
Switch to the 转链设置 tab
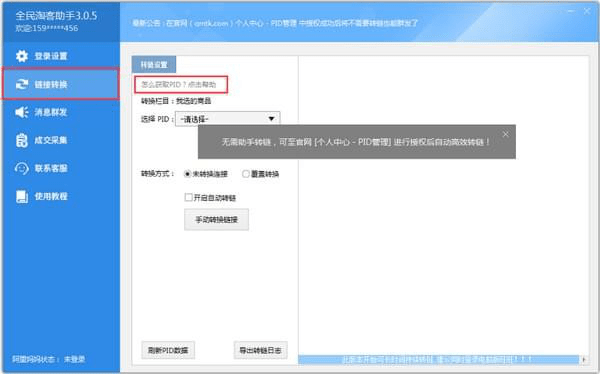point(154,65)
